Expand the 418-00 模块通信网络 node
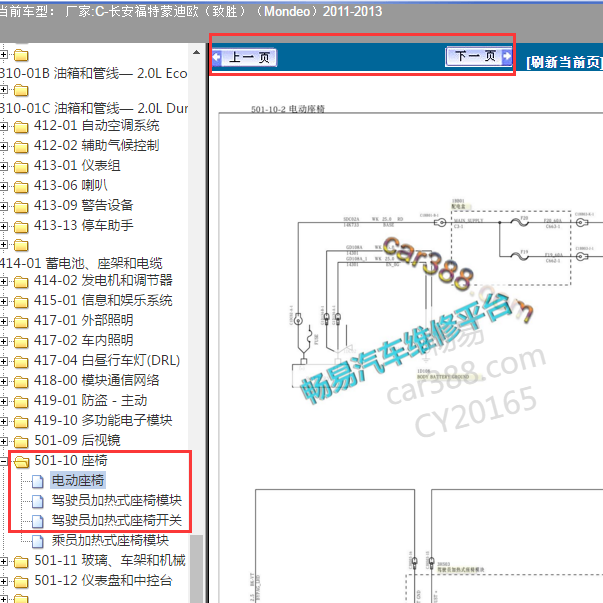Viewport: 603px width, 603px height. pos(3,381)
